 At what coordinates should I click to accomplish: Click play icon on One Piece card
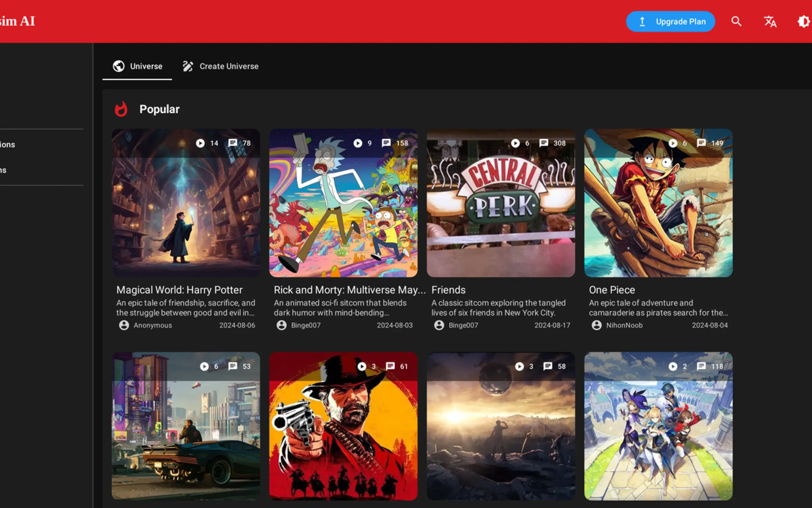[673, 143]
